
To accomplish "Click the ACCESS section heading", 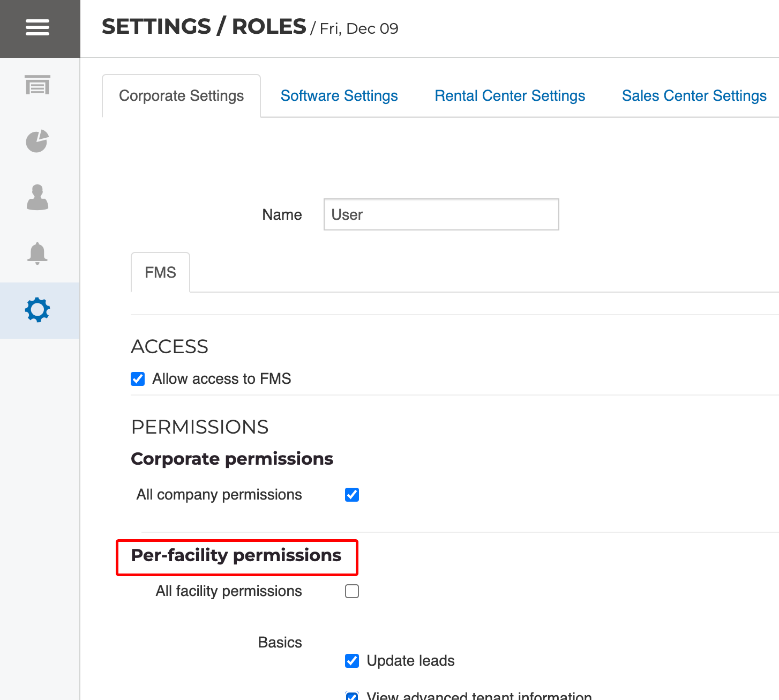I will pos(170,347).
